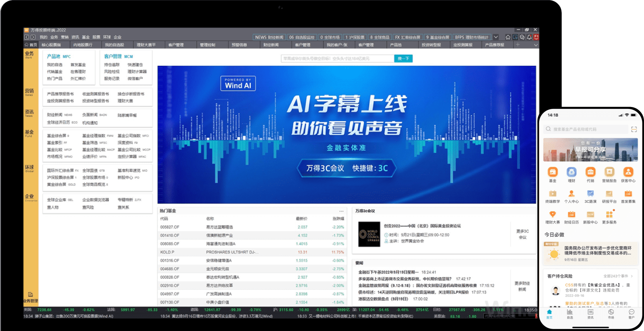The width and height of the screenshot is (644, 331).
Task: Open 财经日历 calendar icon on phone
Action: 571,214
